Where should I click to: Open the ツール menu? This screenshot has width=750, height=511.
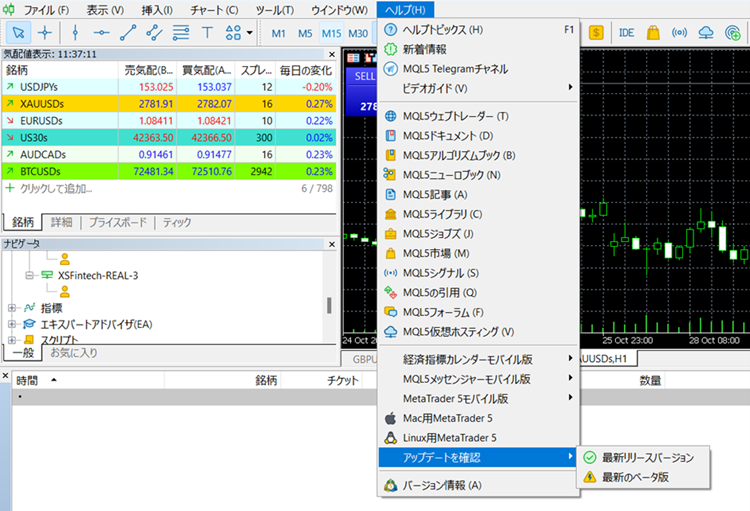[275, 10]
